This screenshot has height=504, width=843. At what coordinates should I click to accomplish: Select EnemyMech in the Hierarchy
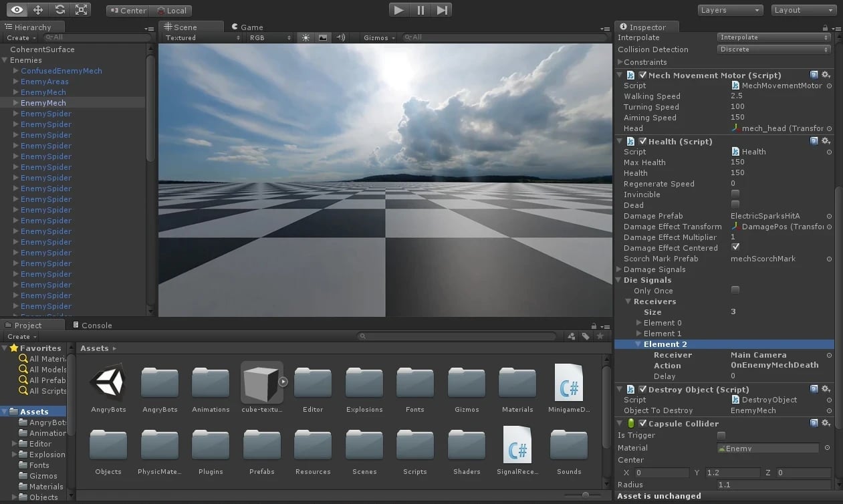[43, 103]
